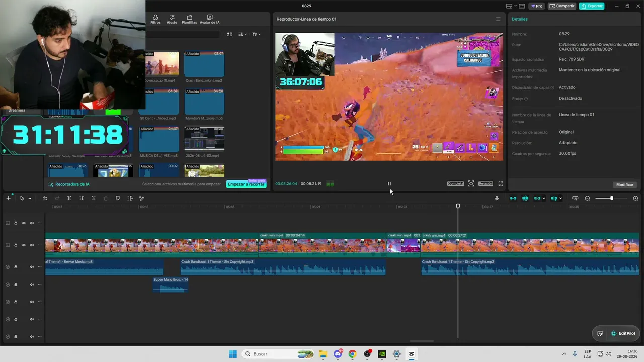
Task: Split the clip at the playhead
Action: tap(69, 198)
